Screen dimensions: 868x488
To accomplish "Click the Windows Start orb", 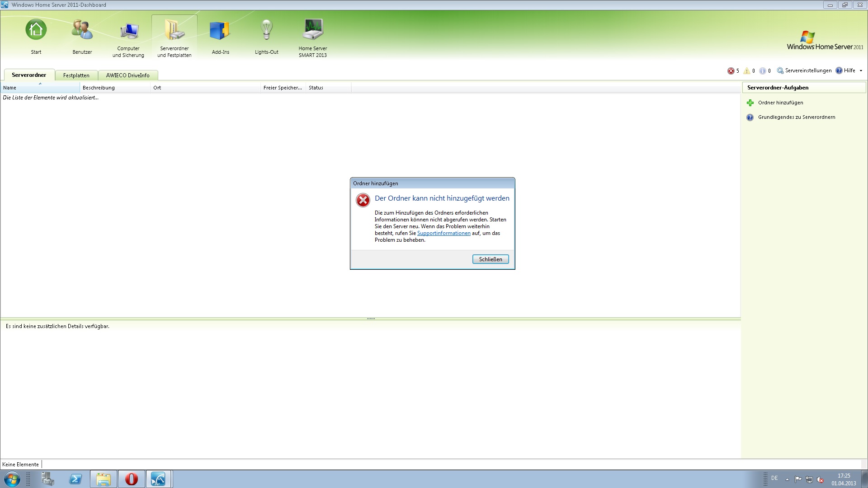I will [12, 479].
